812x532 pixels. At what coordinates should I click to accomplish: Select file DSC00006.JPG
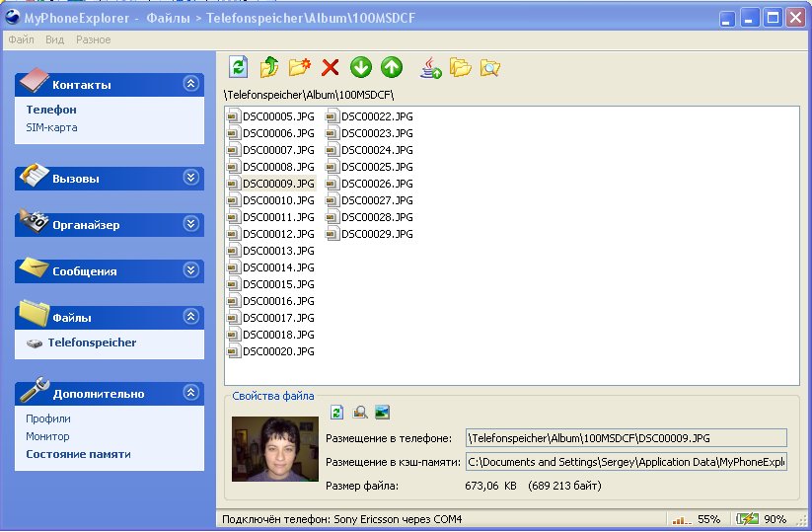(271, 133)
